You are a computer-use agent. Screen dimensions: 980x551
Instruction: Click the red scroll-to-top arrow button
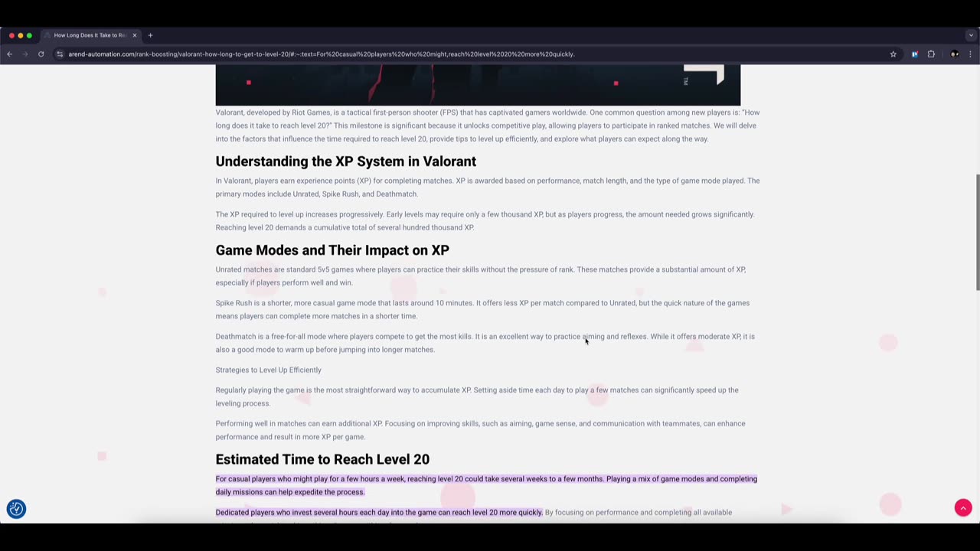pos(963,507)
